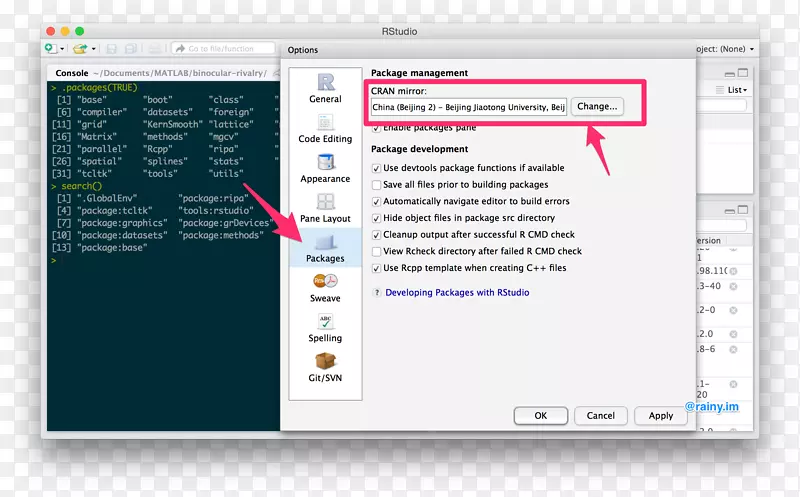Viewport: 800px width, 497px height.
Task: Open the General options section
Action: tap(325, 88)
